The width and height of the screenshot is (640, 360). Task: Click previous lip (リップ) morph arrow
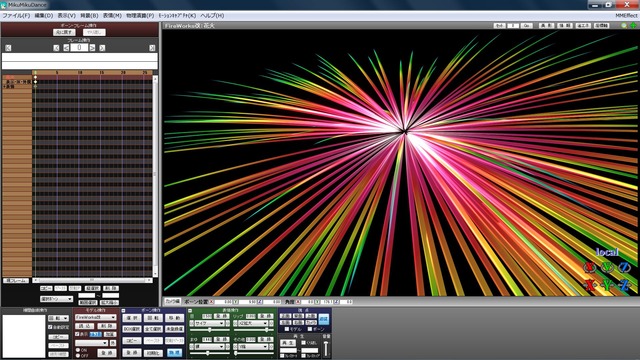click(x=235, y=323)
